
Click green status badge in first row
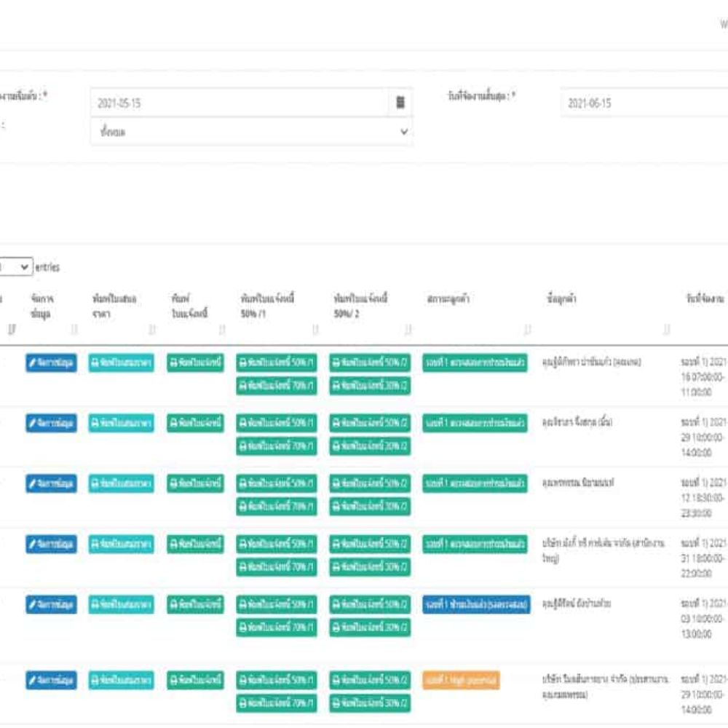[475, 363]
